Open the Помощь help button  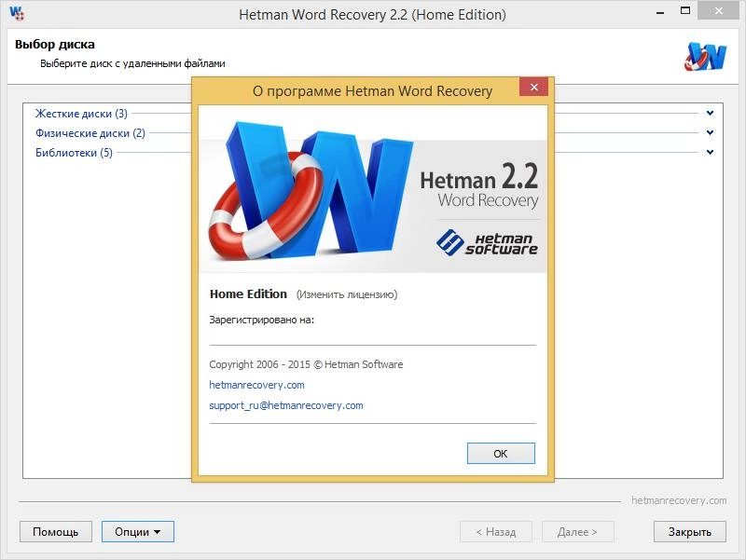[55, 531]
